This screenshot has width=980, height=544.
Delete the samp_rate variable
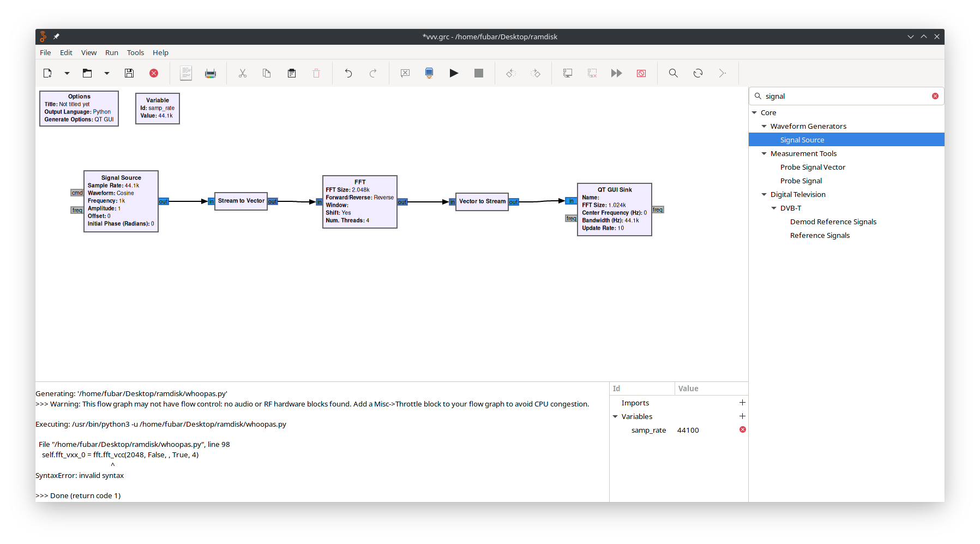(x=742, y=429)
